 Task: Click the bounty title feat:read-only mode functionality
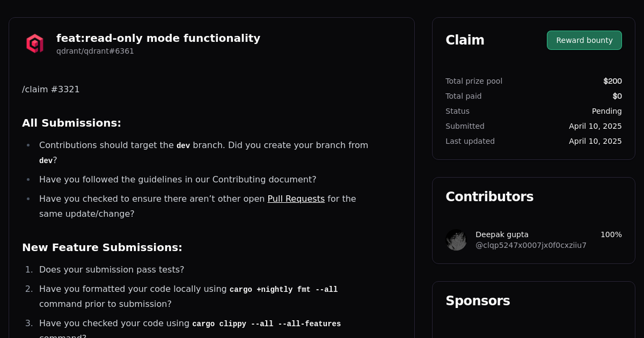point(158,38)
